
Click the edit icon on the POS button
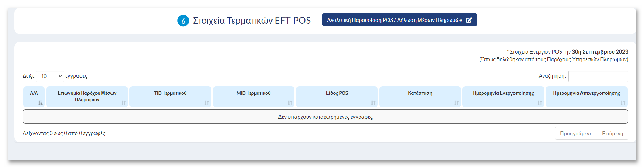pos(469,20)
